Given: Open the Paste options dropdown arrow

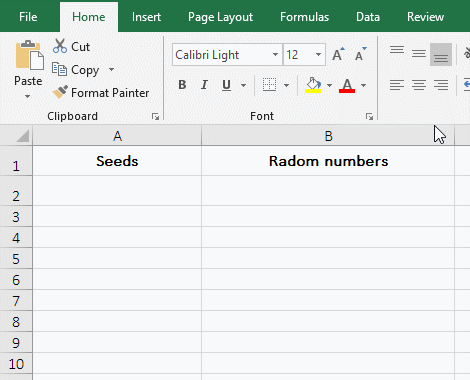Looking at the screenshot, I should coord(28,96).
